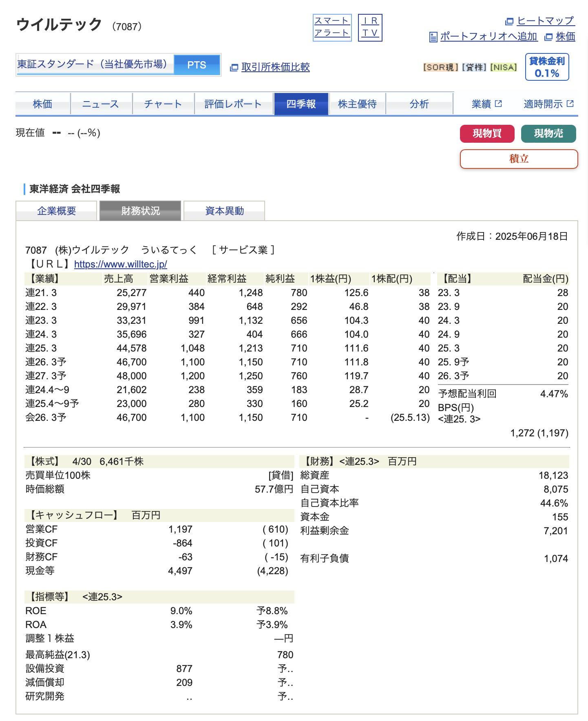Click the ROE value 9.0%

click(181, 611)
